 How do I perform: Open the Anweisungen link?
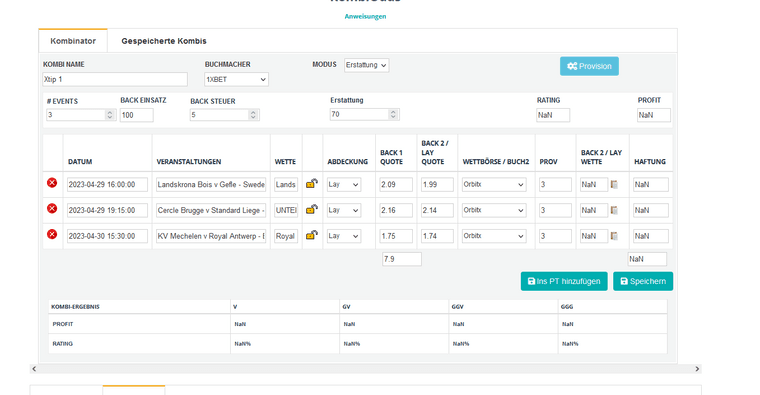click(x=365, y=16)
